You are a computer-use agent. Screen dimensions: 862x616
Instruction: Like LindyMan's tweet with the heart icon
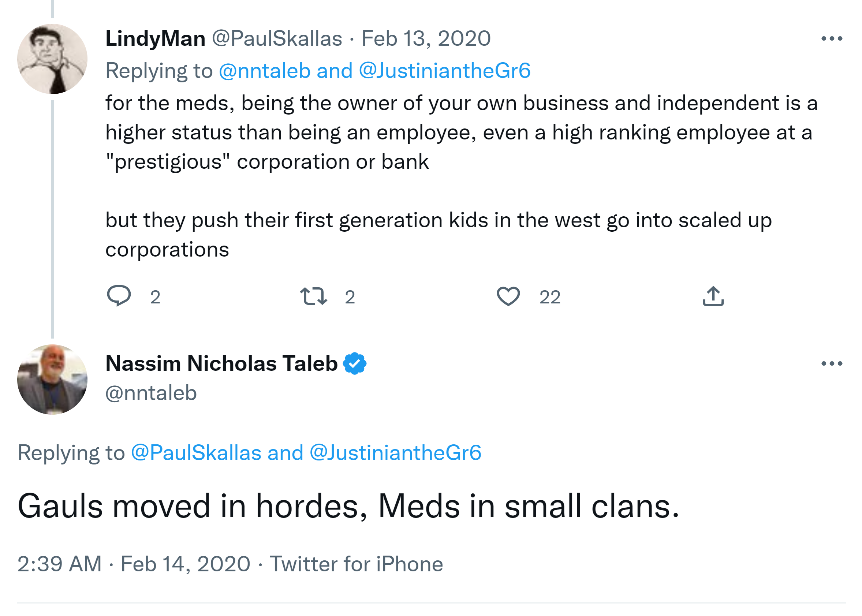[x=508, y=296]
